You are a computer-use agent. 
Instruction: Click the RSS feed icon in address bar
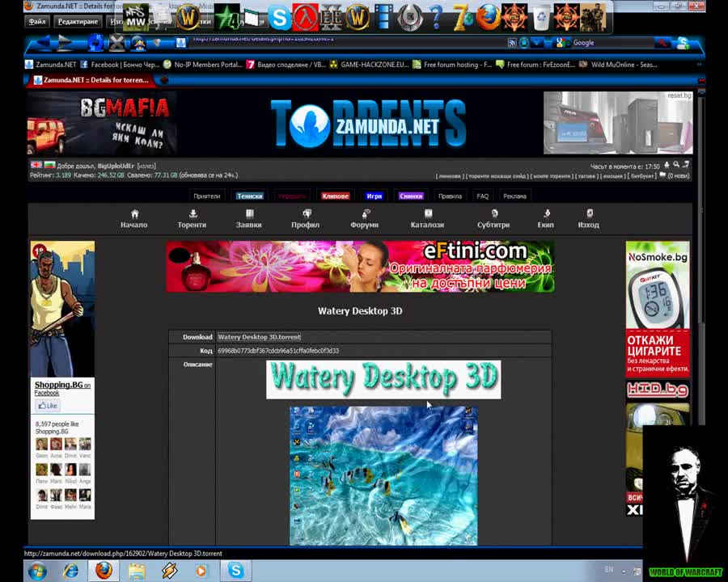512,43
